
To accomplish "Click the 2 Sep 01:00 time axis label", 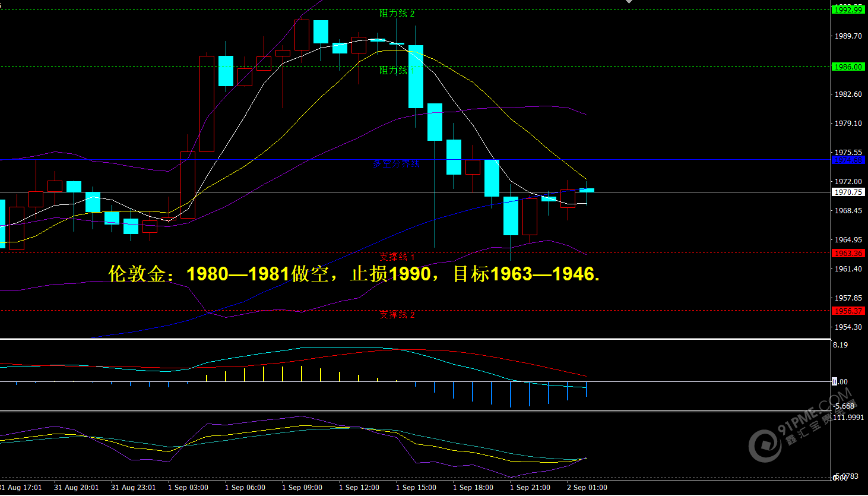I will pos(587,488).
